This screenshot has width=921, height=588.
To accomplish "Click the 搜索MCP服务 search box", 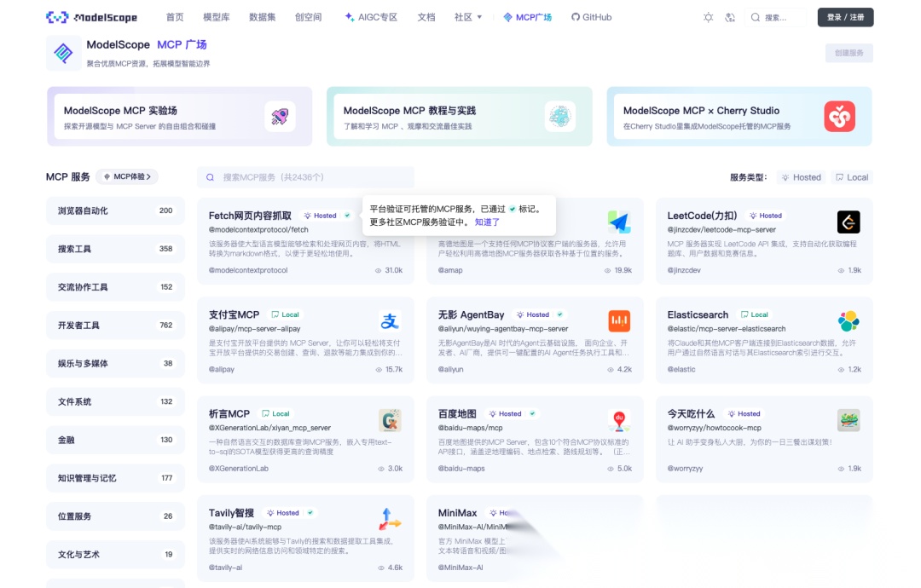I will click(305, 177).
